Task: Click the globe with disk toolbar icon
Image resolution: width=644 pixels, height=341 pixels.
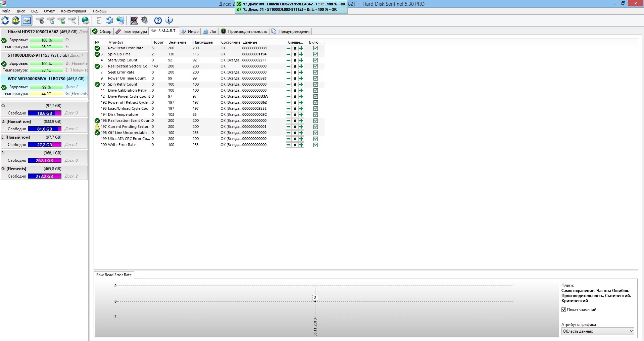Action: click(86, 21)
